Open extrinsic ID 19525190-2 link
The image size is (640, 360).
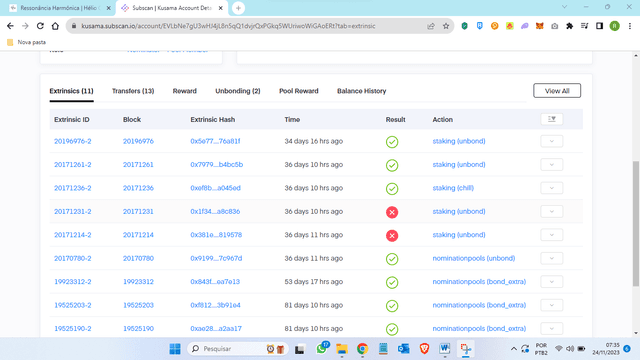tap(73, 329)
